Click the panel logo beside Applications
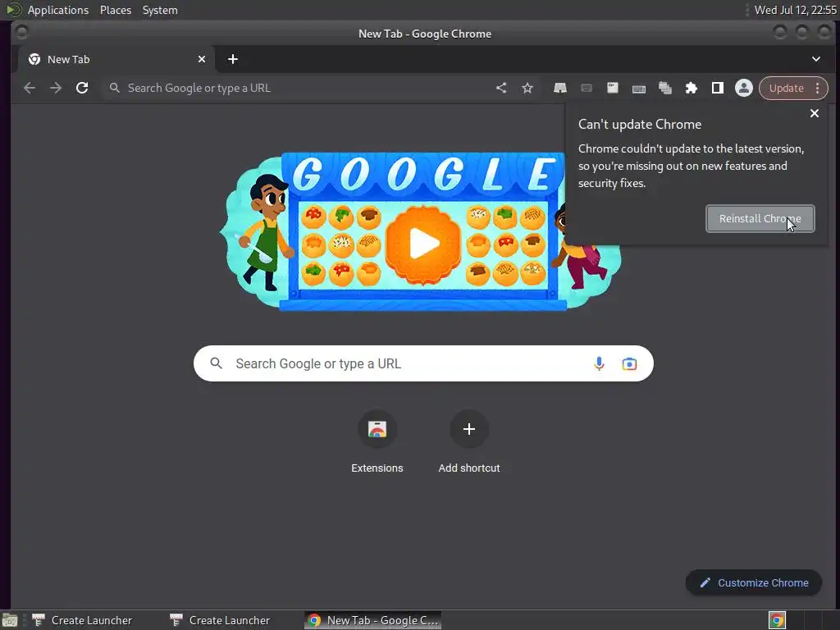This screenshot has width=840, height=630. [x=13, y=10]
